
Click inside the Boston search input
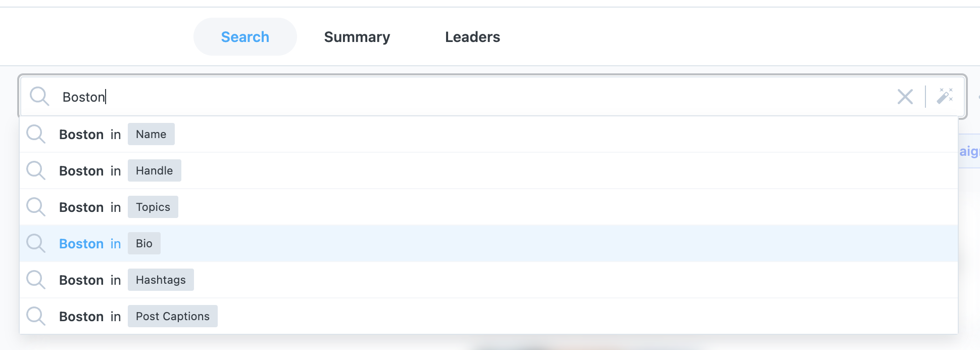[455, 97]
